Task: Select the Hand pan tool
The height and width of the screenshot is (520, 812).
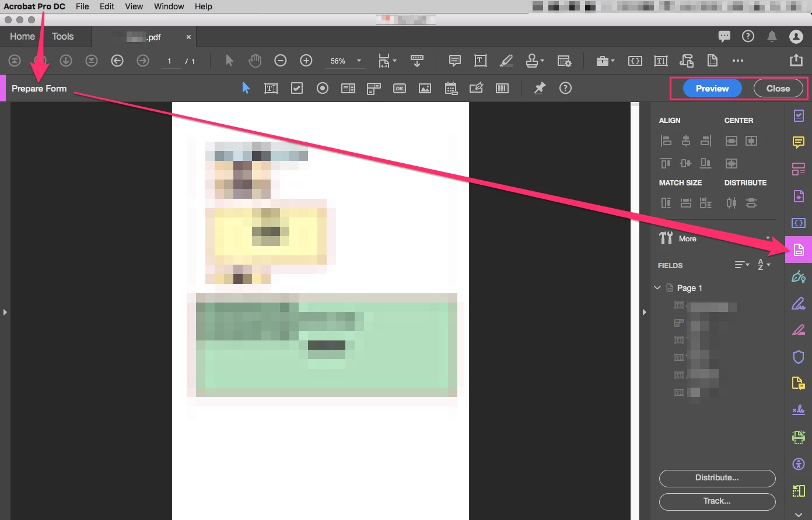Action: (255, 61)
